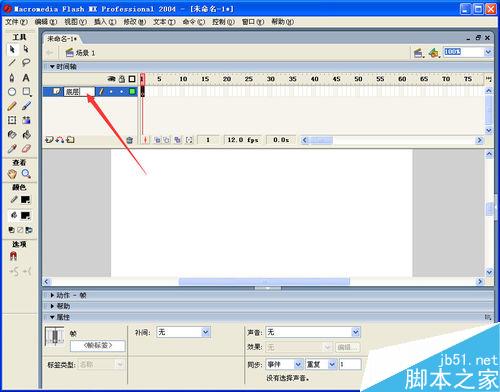
Task: Select the Oval tool
Action: (12, 92)
